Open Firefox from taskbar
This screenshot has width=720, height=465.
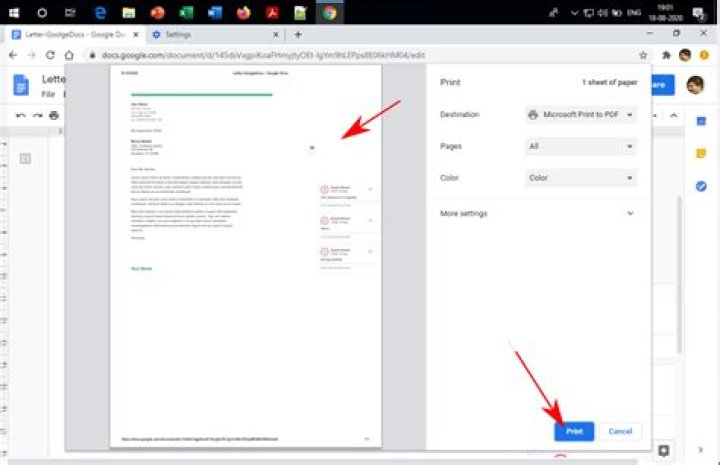243,12
